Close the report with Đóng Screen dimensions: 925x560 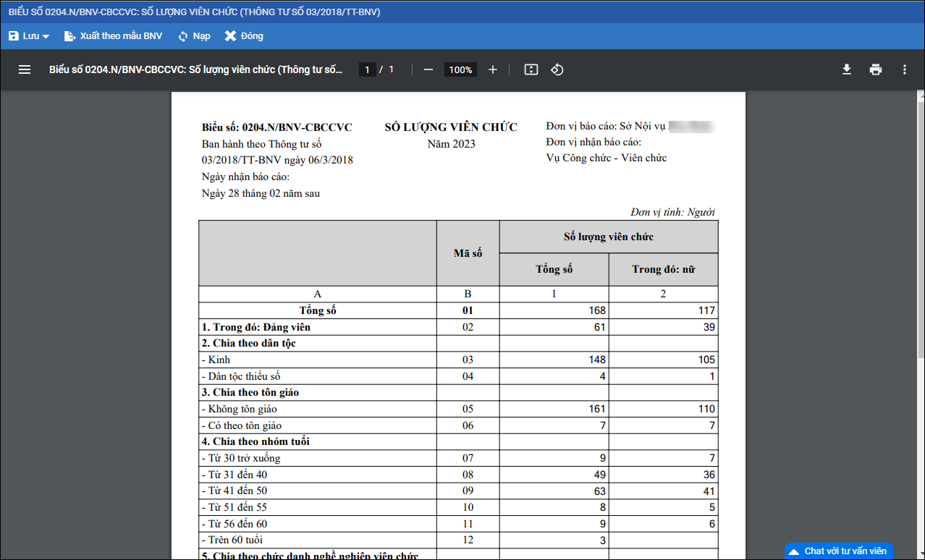244,36
